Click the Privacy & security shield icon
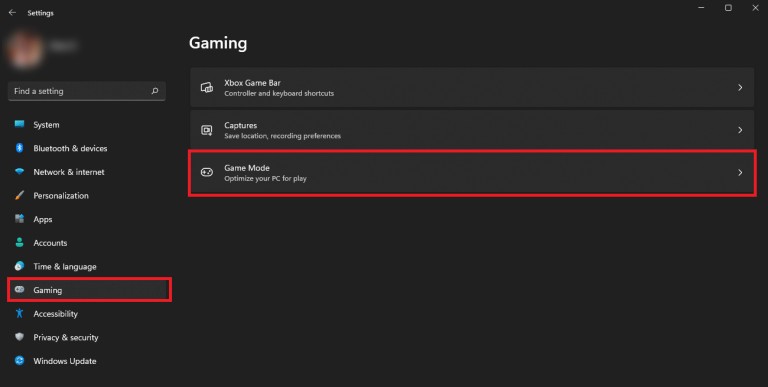 pos(20,337)
